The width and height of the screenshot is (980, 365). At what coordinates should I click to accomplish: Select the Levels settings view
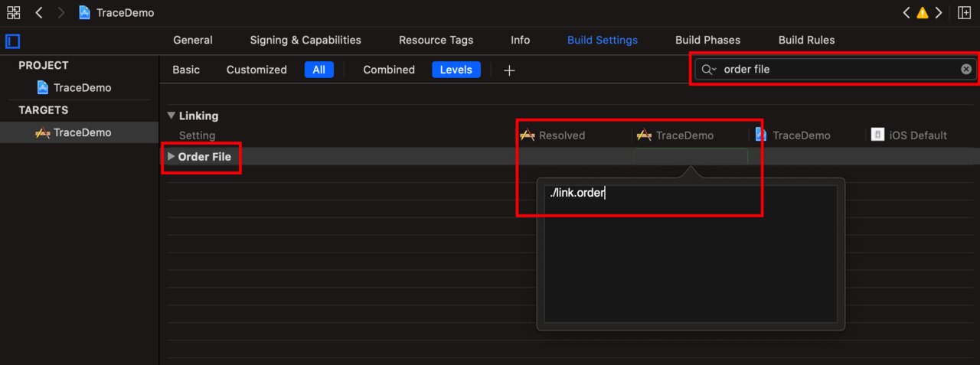(456, 70)
